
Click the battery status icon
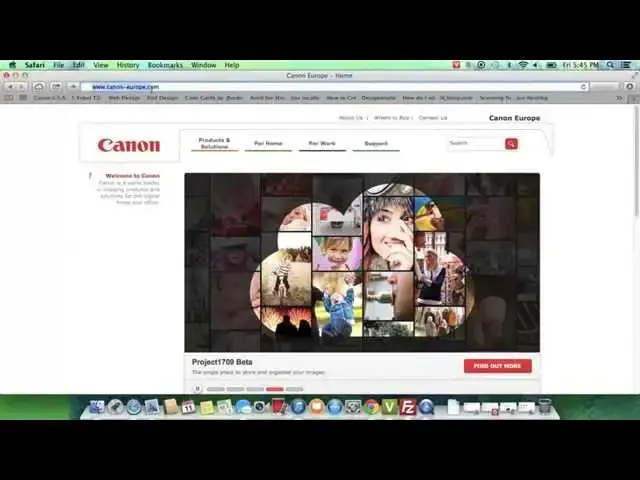[x=551, y=65]
